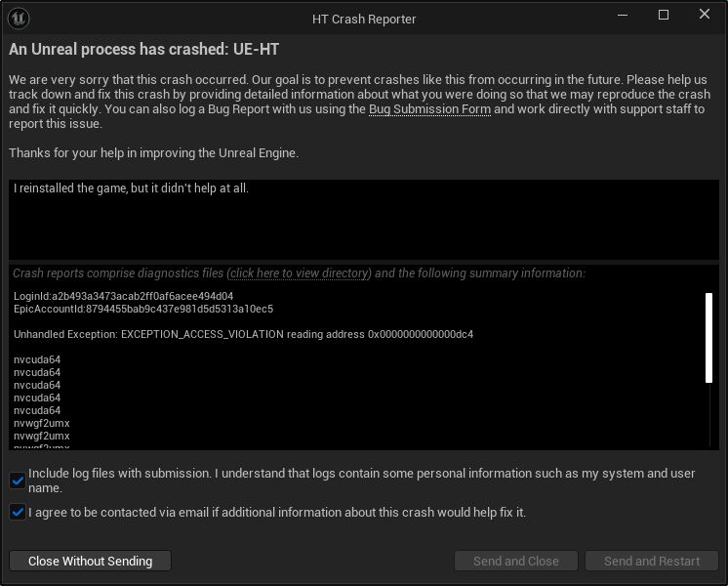Maximize the crash reporter window
The image size is (728, 586).
(x=664, y=15)
